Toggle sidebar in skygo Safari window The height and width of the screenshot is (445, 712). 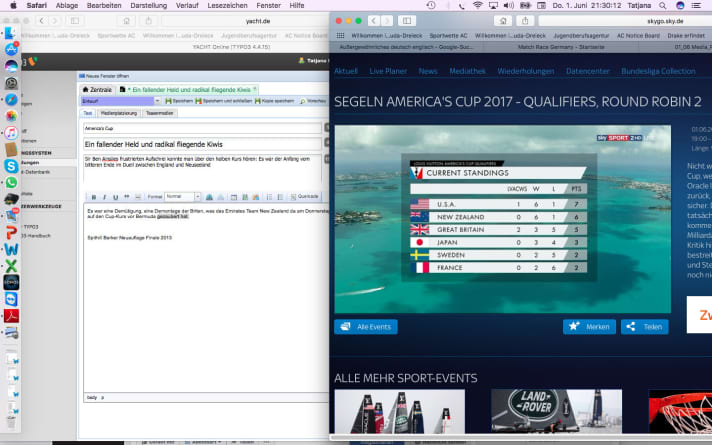[407, 21]
